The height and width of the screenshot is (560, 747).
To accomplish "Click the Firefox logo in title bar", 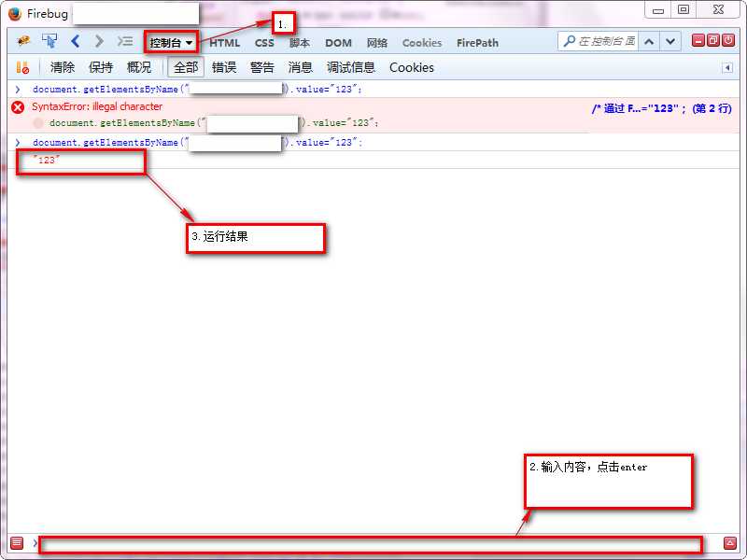I will pos(15,14).
